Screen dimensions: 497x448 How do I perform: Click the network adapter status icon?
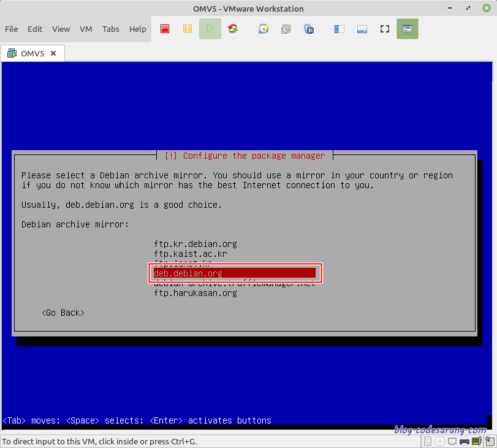[x=452, y=441]
